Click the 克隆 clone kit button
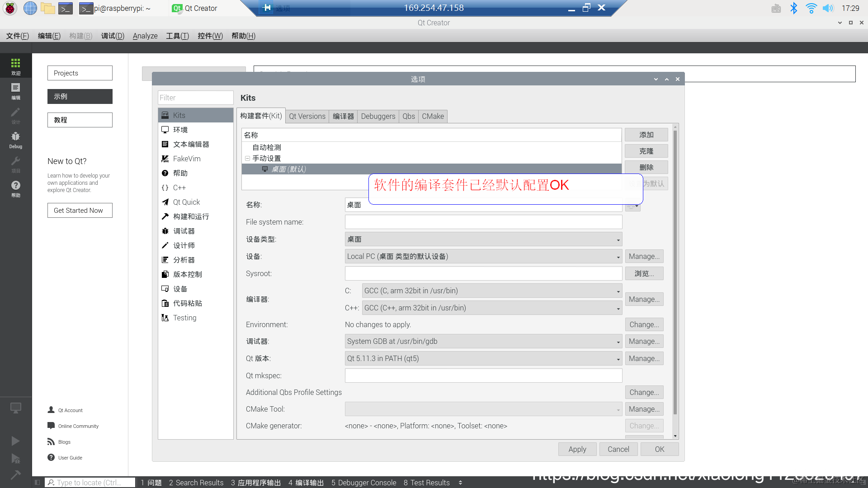The width and height of the screenshot is (868, 488). click(x=646, y=151)
